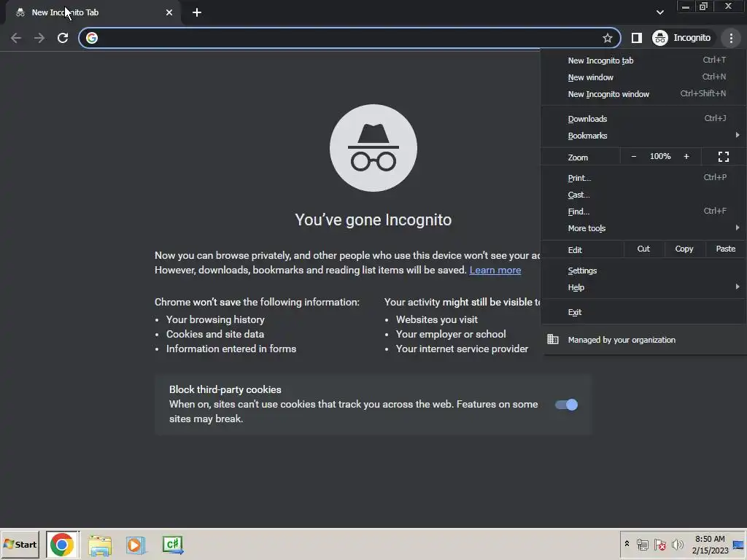Open the side panel icon
Screen dimensions: 747x560
tap(636, 38)
